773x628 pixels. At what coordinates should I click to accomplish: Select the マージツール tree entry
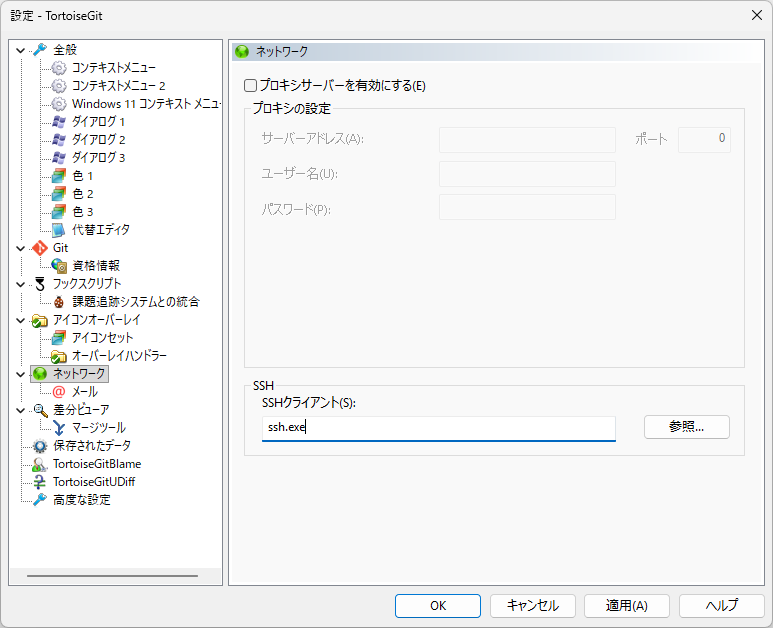click(x=99, y=428)
